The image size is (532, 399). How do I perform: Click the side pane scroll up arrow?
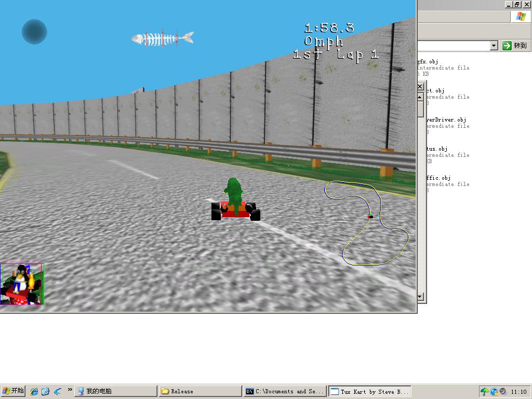(x=420, y=97)
